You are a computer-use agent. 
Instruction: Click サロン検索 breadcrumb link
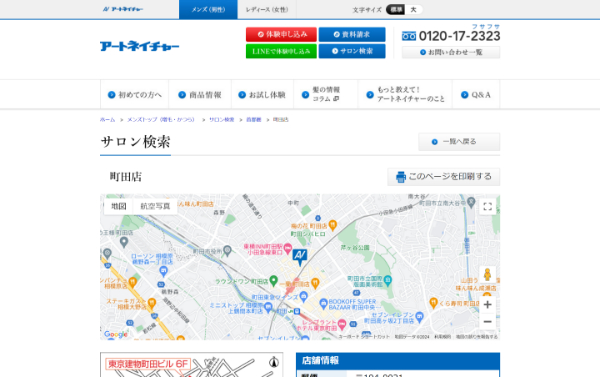click(222, 120)
